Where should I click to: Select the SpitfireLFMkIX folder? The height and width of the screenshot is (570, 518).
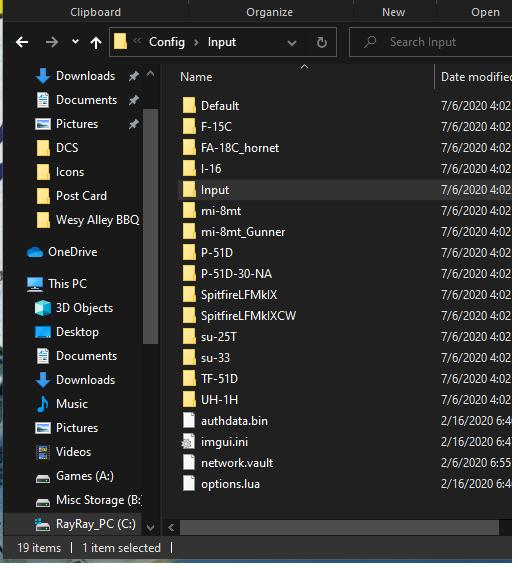pyautogui.click(x=230, y=295)
